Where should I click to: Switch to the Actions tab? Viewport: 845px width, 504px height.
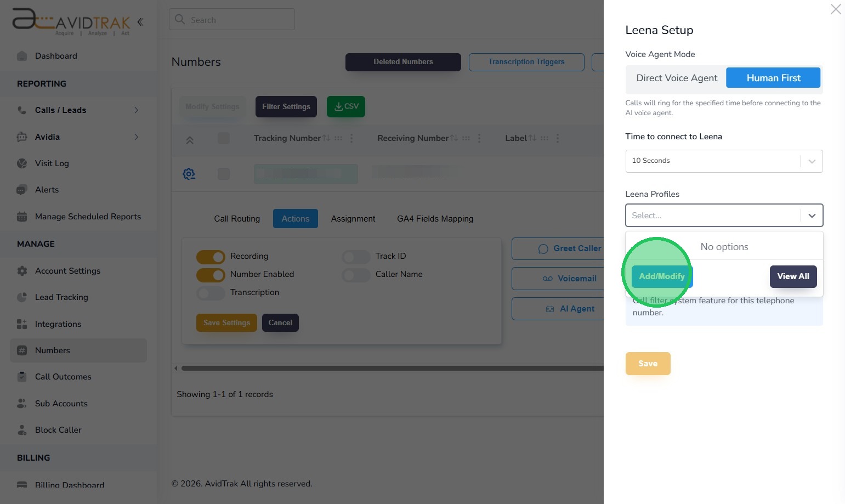(296, 219)
